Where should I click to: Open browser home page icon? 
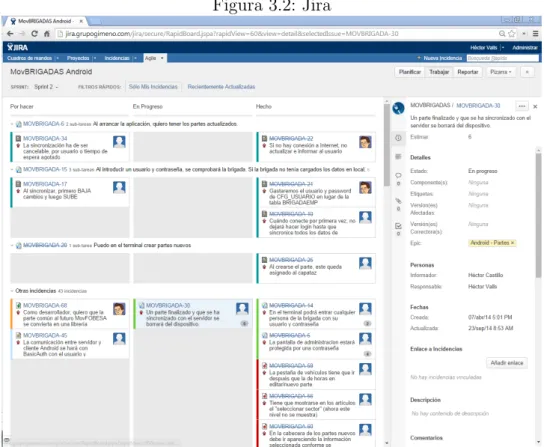click(x=46, y=34)
